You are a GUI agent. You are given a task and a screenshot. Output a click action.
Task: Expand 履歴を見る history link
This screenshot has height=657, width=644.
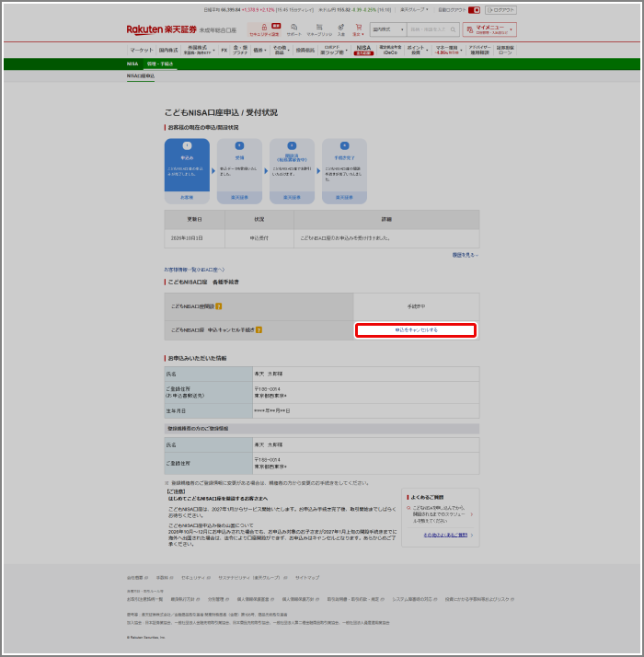point(466,255)
